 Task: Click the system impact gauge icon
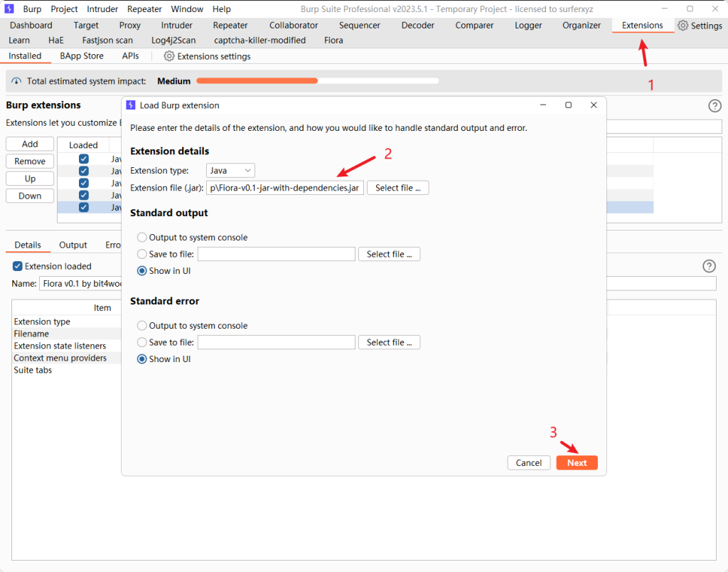click(17, 81)
